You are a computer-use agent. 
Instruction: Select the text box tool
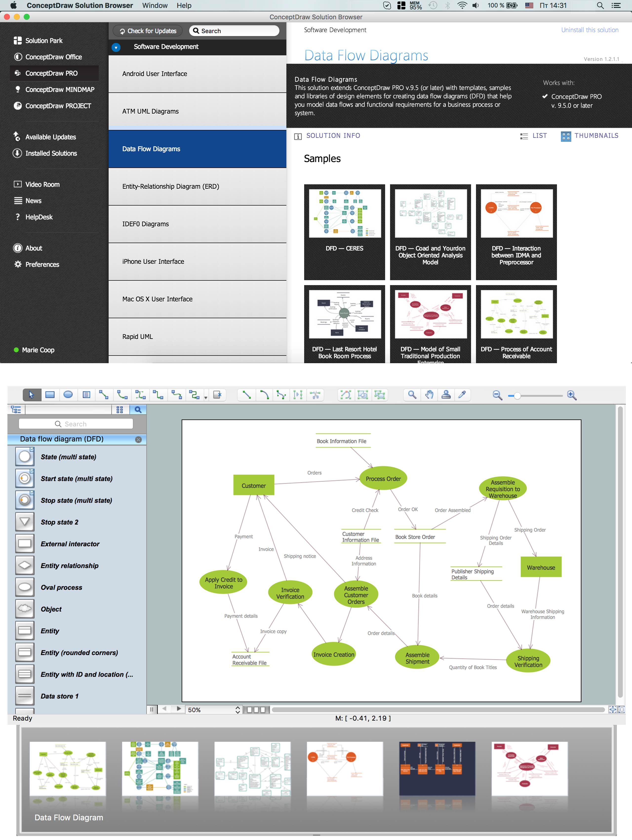tap(86, 395)
